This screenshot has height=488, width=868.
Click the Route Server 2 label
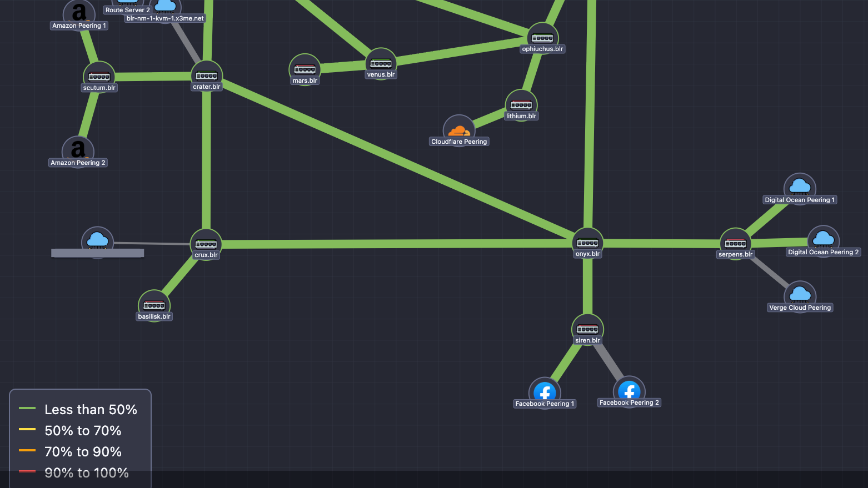point(127,9)
